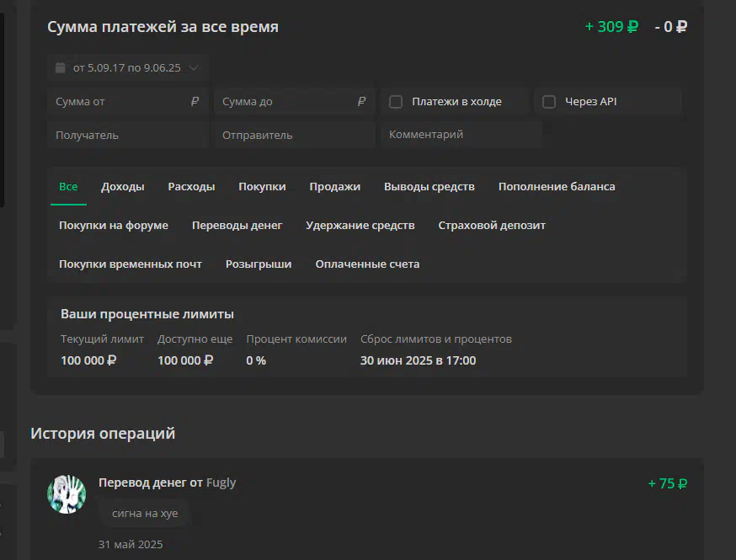
Task: Switch to the Расходы tab
Action: [x=191, y=186]
